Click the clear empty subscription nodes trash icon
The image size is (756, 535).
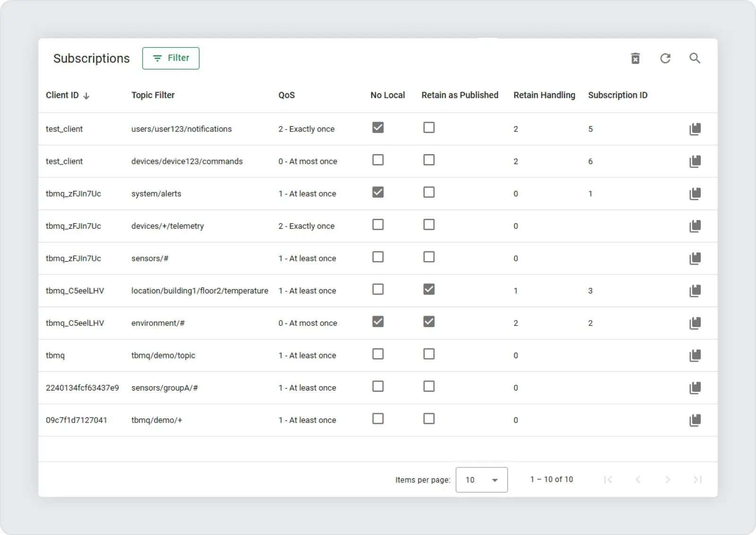[636, 58]
